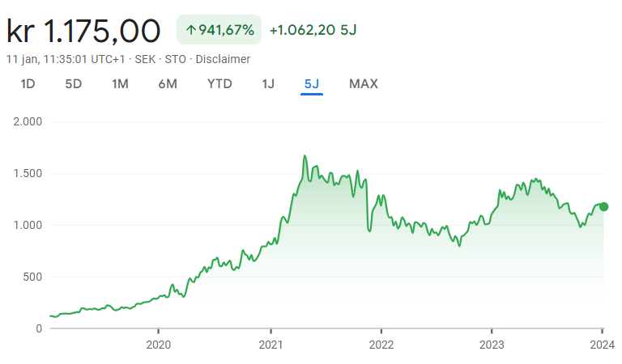The image size is (622, 364).
Task: Click the 2022 axis marker
Action: [x=381, y=345]
